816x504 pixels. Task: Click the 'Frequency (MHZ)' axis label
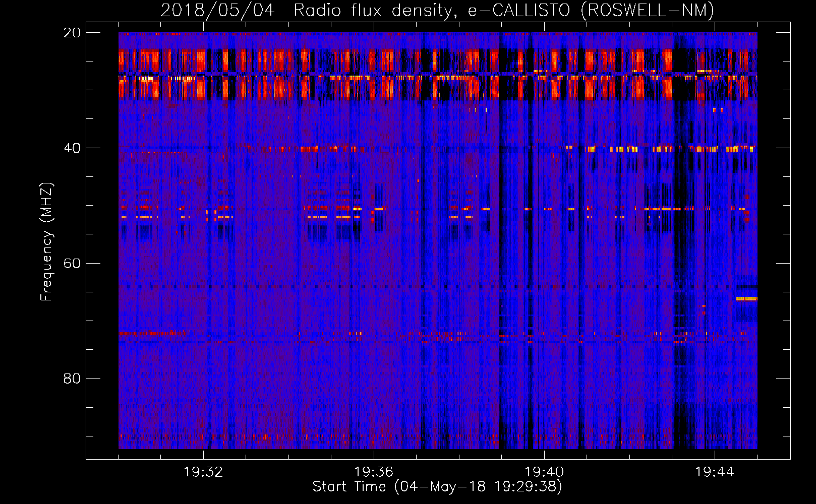point(46,242)
